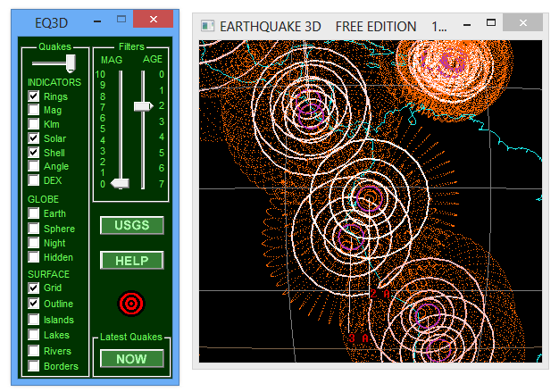The width and height of the screenshot is (559, 392).
Task: Show the Earth globe option
Action: pos(34,213)
